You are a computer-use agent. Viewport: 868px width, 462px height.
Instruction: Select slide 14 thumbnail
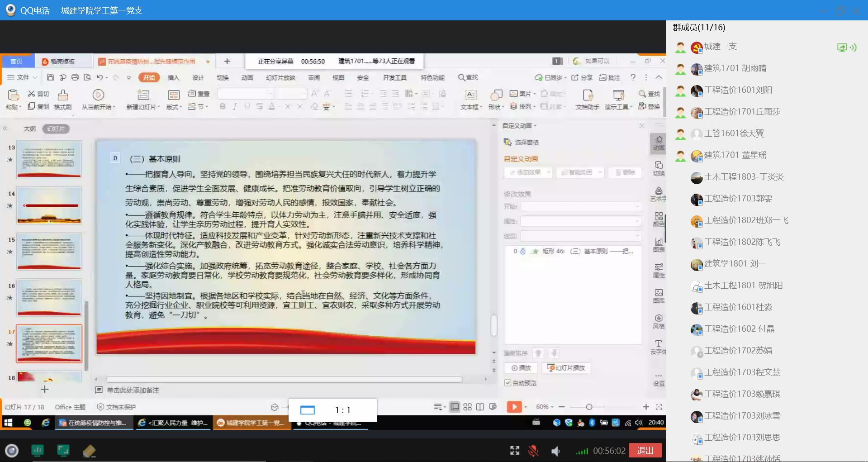coord(49,206)
